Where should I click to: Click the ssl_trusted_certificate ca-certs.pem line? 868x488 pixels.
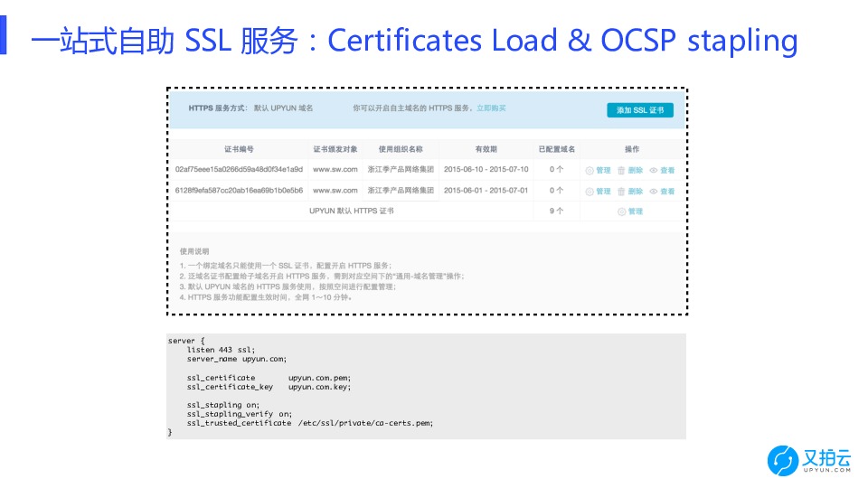pyautogui.click(x=310, y=423)
